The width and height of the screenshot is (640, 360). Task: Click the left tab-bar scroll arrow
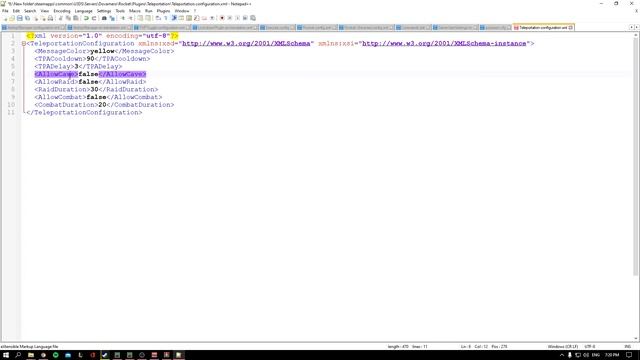pyautogui.click(x=631, y=27)
